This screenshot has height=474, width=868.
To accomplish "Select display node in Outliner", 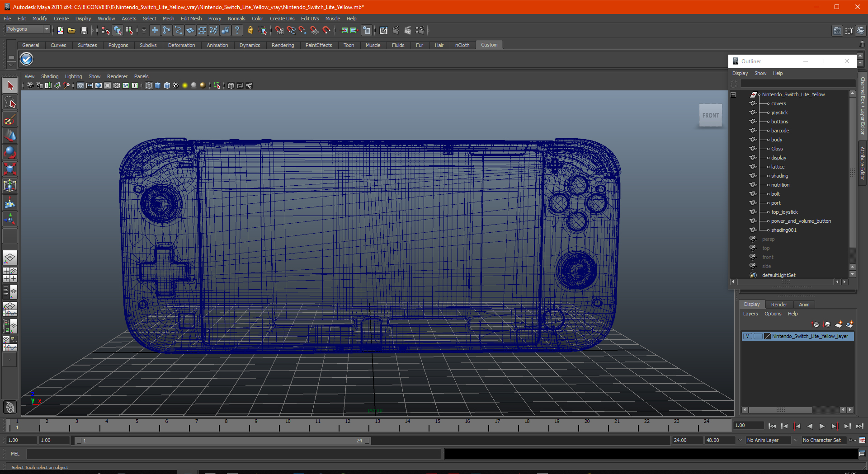I will pyautogui.click(x=778, y=158).
